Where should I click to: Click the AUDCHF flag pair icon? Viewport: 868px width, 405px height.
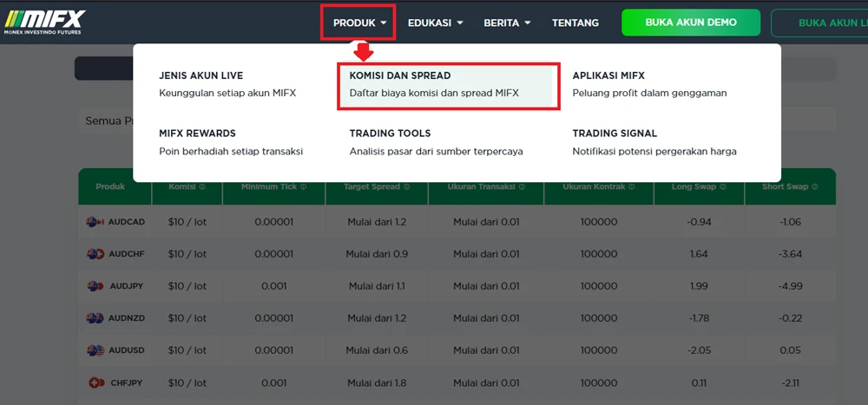pyautogui.click(x=95, y=254)
